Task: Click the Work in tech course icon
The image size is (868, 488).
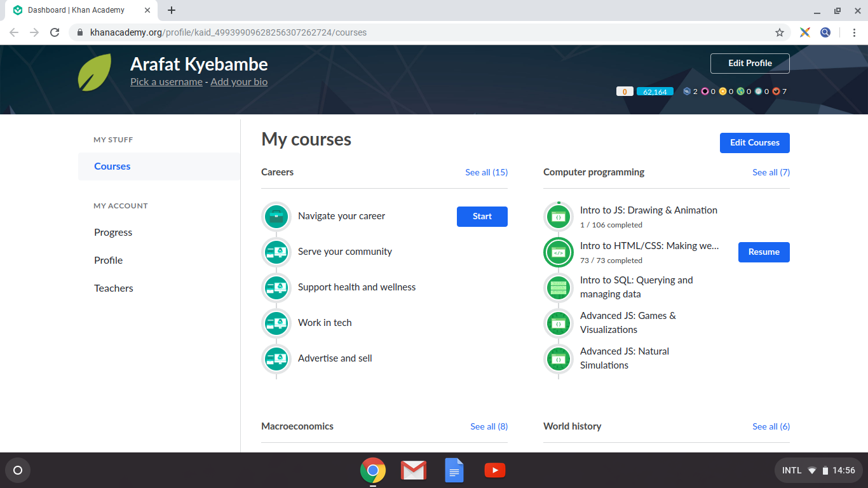Action: coord(276,323)
